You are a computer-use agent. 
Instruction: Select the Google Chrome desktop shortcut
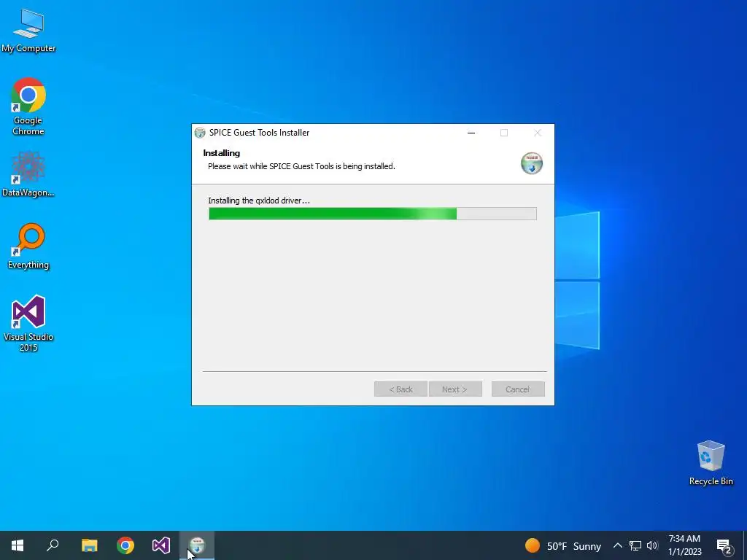(28, 106)
